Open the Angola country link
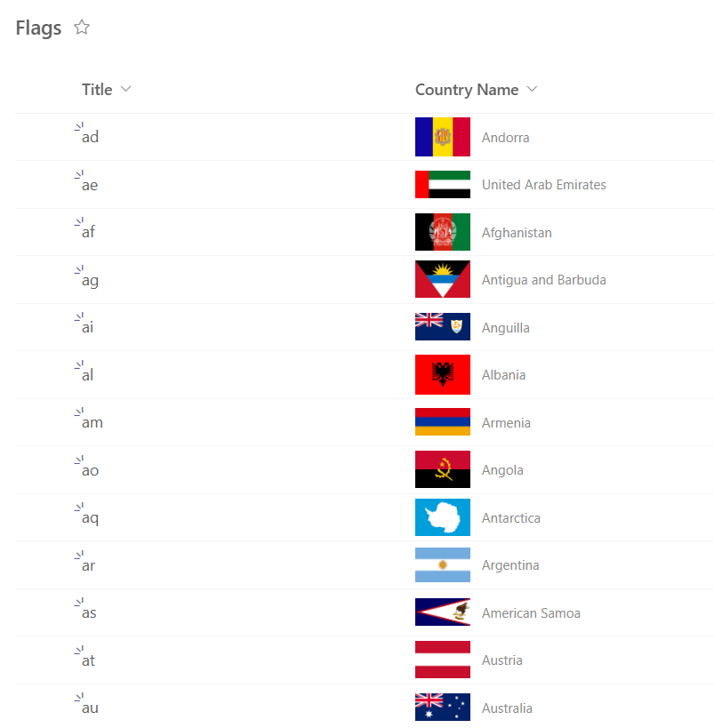Screen dimensions: 714x728 (501, 469)
